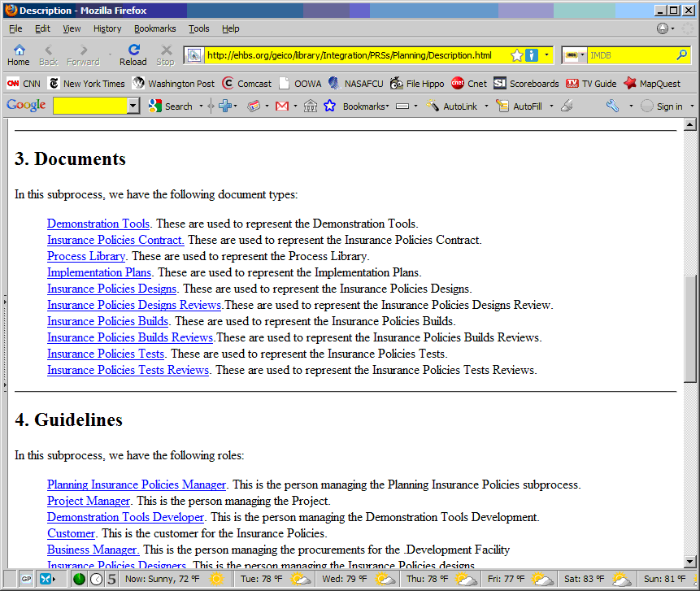The height and width of the screenshot is (591, 700).
Task: Click the page scrollbar up arrow
Action: point(689,124)
